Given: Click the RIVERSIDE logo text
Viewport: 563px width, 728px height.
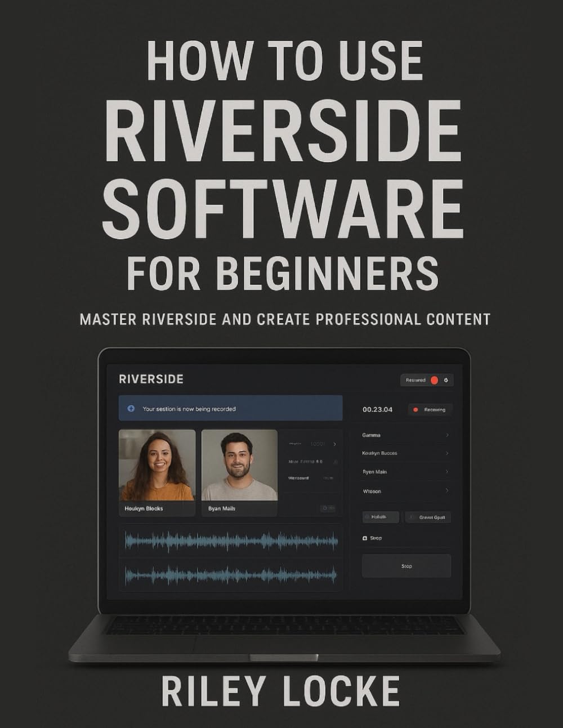Looking at the screenshot, I should pyautogui.click(x=151, y=379).
